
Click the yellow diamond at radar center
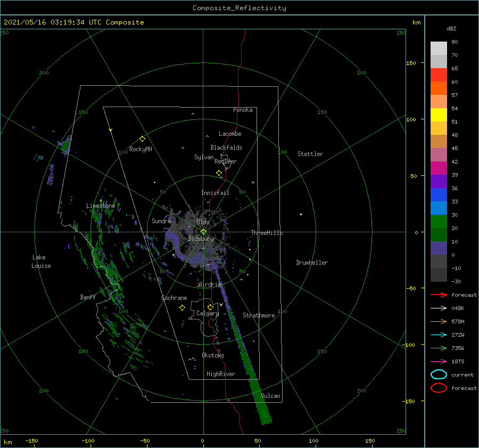[x=203, y=232]
